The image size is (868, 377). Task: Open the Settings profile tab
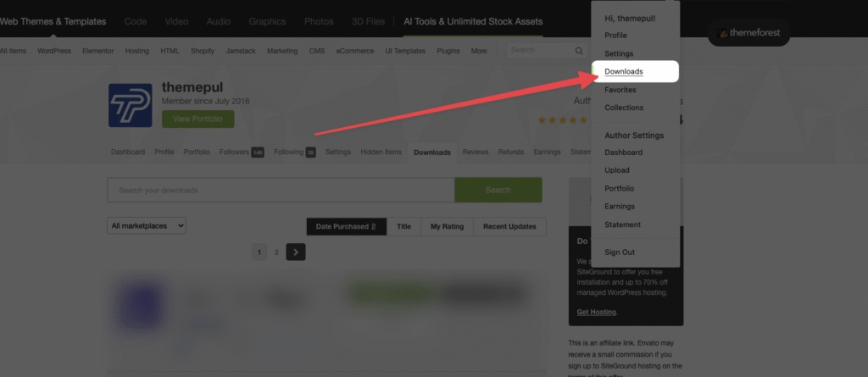coord(338,152)
